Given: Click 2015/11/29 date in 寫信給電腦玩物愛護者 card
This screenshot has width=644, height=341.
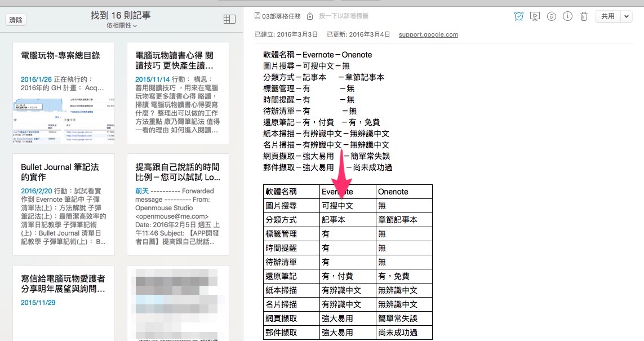Looking at the screenshot, I should (x=38, y=302).
